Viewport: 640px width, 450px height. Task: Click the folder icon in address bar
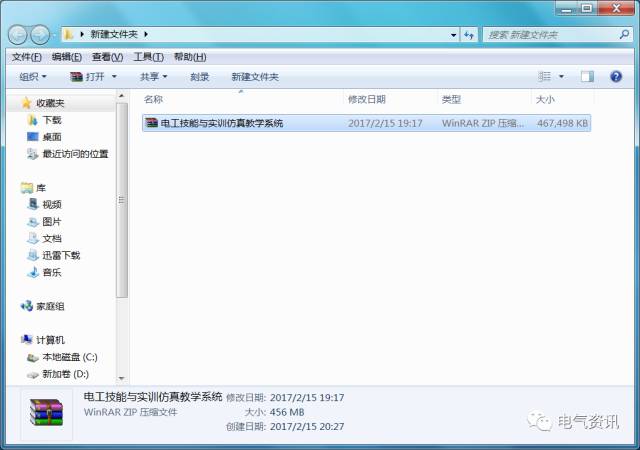coord(69,35)
